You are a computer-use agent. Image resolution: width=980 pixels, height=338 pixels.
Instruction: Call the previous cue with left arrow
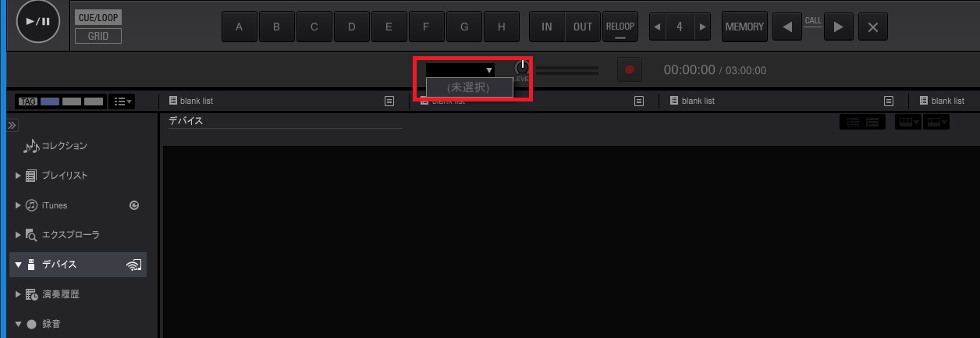[787, 27]
